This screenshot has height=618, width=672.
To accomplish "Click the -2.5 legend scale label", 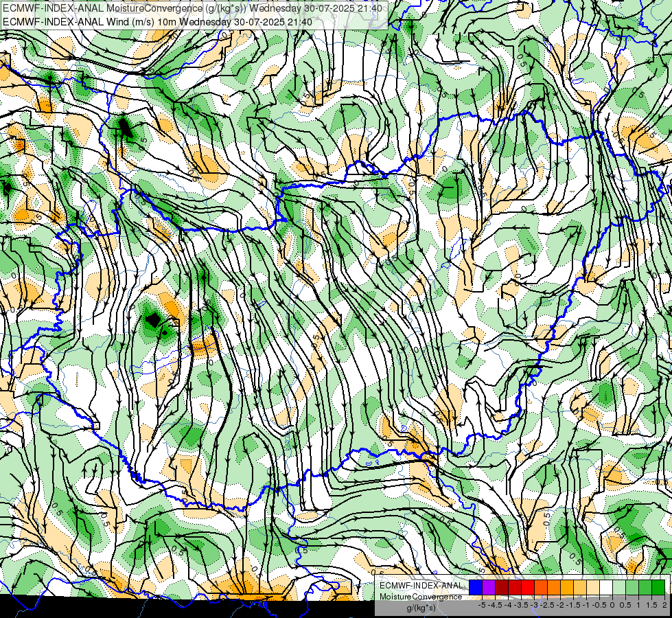I will point(547,605).
